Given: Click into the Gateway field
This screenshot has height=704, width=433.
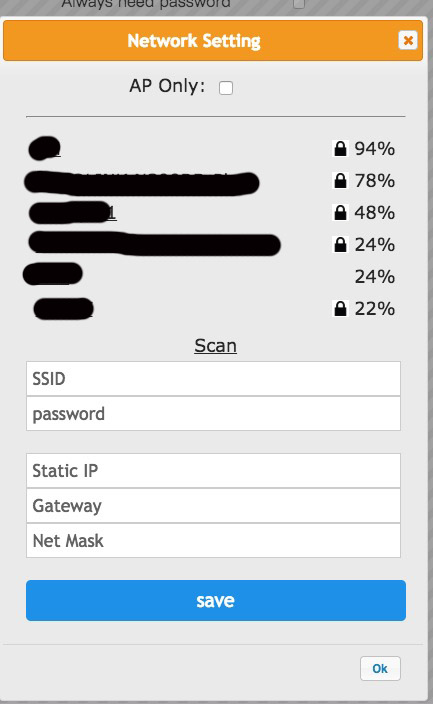Looking at the screenshot, I should click(213, 506).
